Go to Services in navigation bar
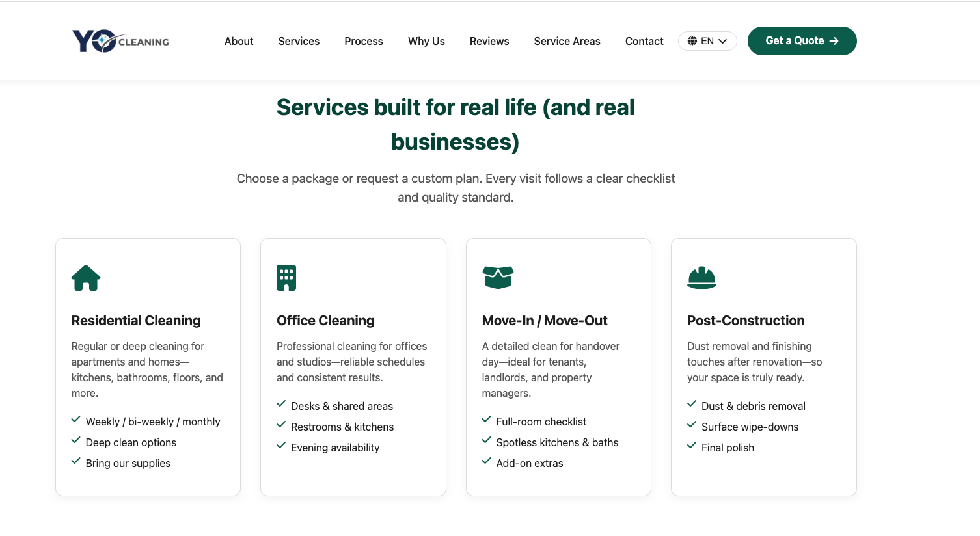This screenshot has height=536, width=980. pos(299,41)
